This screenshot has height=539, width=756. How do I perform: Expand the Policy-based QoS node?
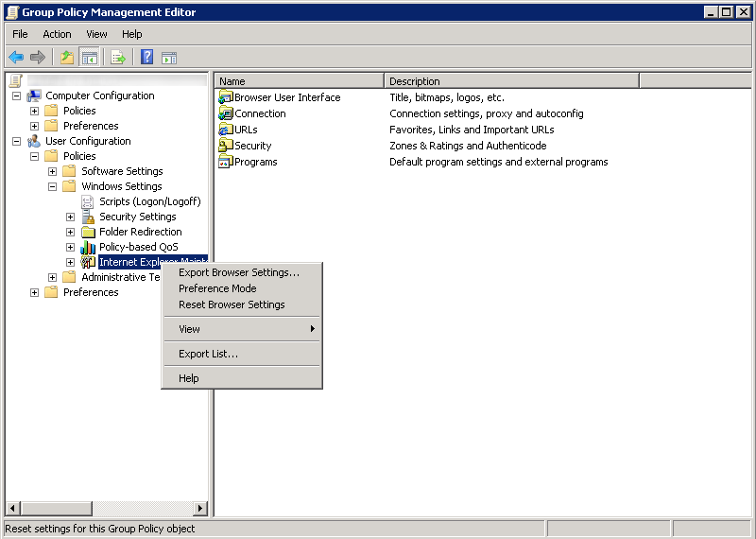[x=70, y=247]
